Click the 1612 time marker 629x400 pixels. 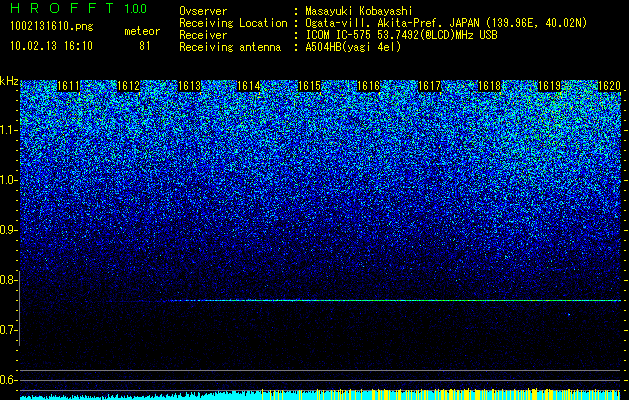pos(128,86)
